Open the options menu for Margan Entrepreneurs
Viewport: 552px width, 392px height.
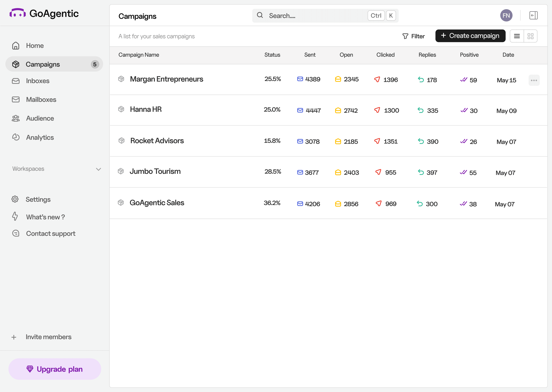point(534,80)
